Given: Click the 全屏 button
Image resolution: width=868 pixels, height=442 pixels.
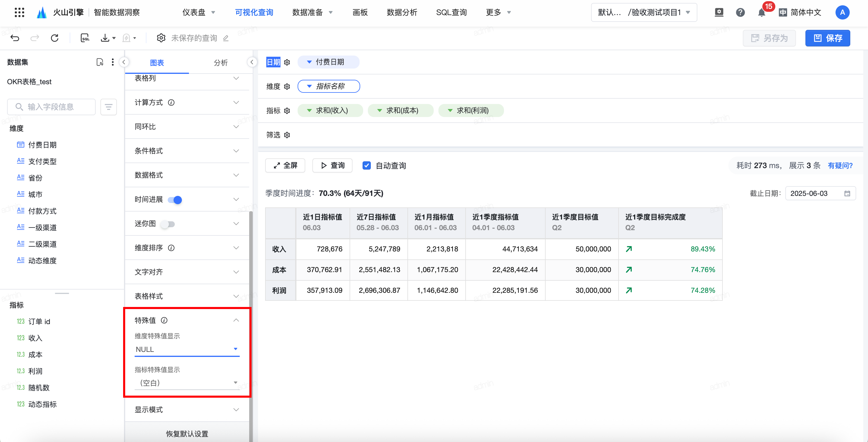Looking at the screenshot, I should pos(285,165).
